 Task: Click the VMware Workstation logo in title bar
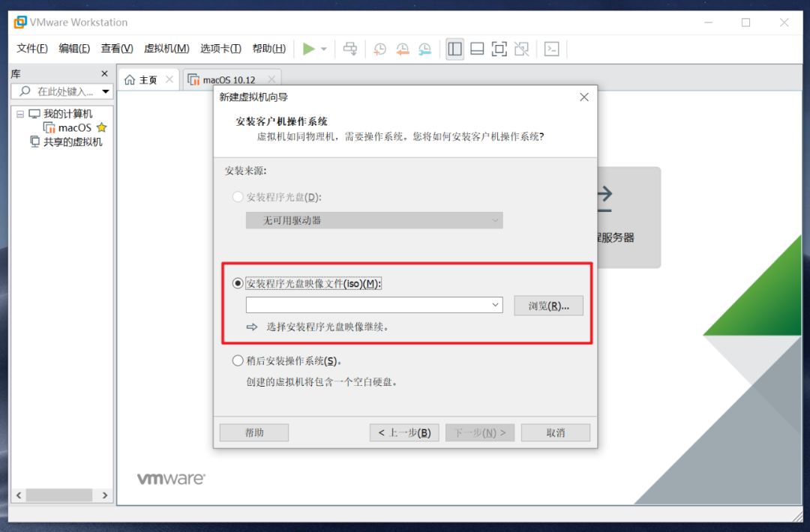(x=20, y=22)
